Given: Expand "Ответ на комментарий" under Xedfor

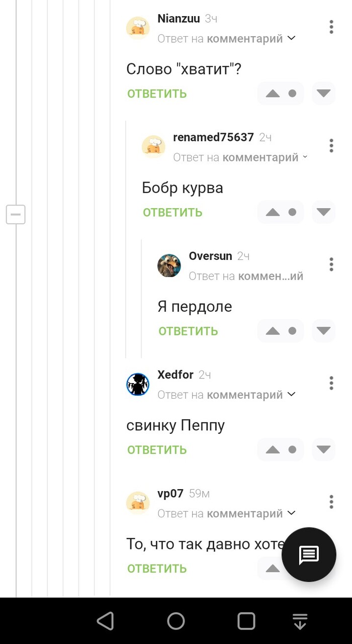Looking at the screenshot, I should click(226, 395).
